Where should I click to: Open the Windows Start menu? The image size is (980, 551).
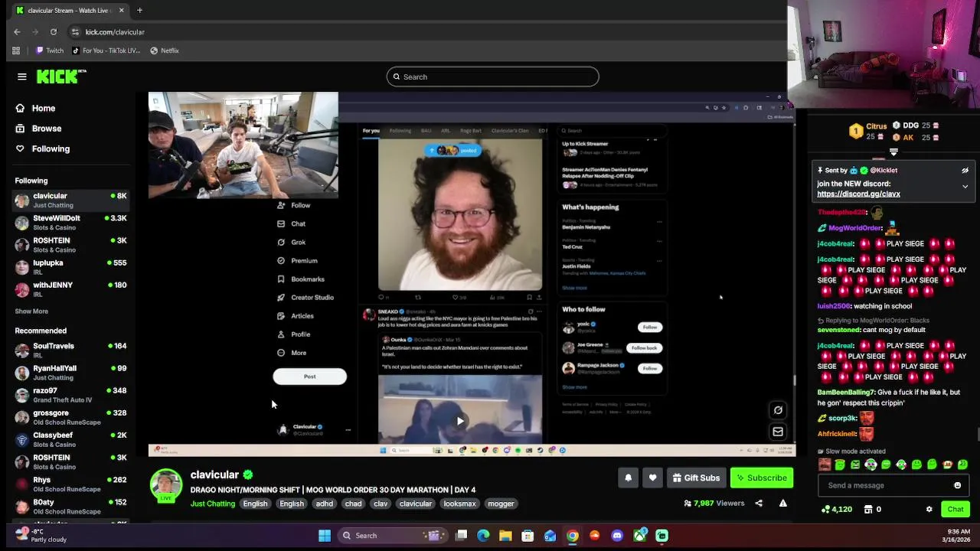coord(325,536)
